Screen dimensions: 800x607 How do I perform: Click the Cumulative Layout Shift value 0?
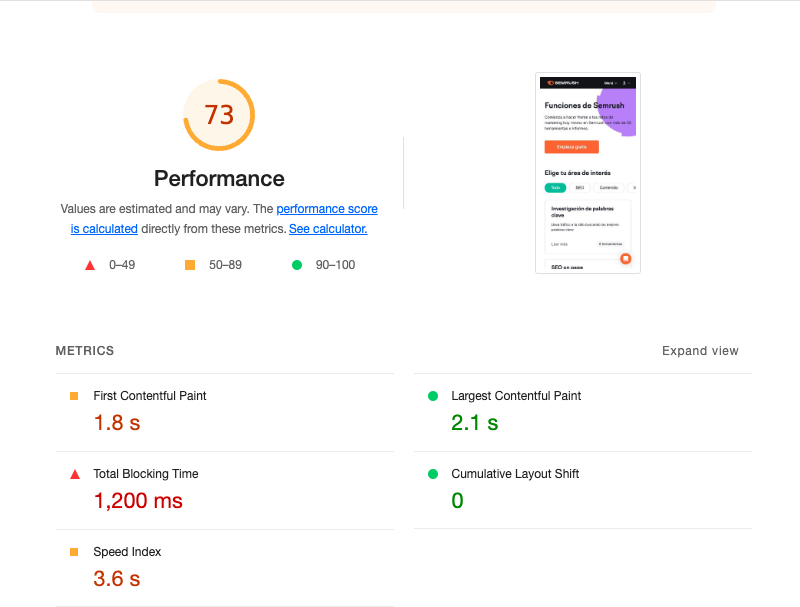pos(457,500)
